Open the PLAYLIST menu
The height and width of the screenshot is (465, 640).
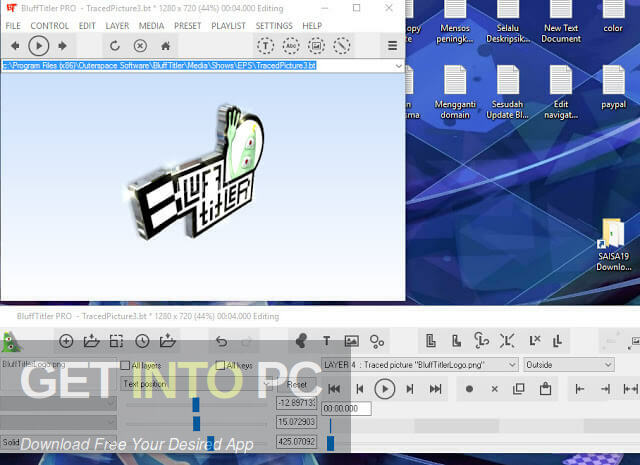[x=229, y=26]
